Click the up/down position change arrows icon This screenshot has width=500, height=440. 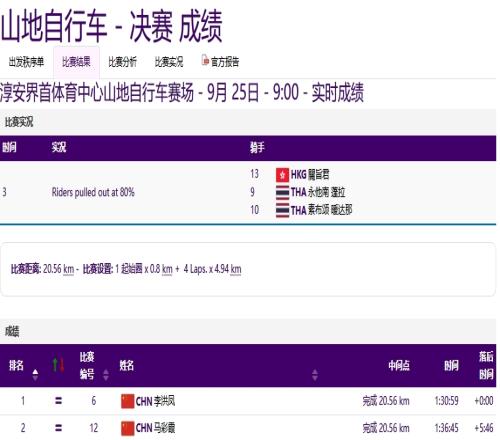tap(58, 365)
